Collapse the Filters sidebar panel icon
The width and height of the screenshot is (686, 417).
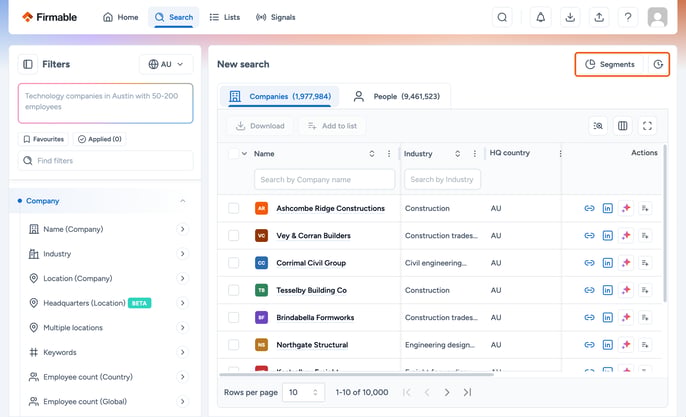tap(28, 64)
